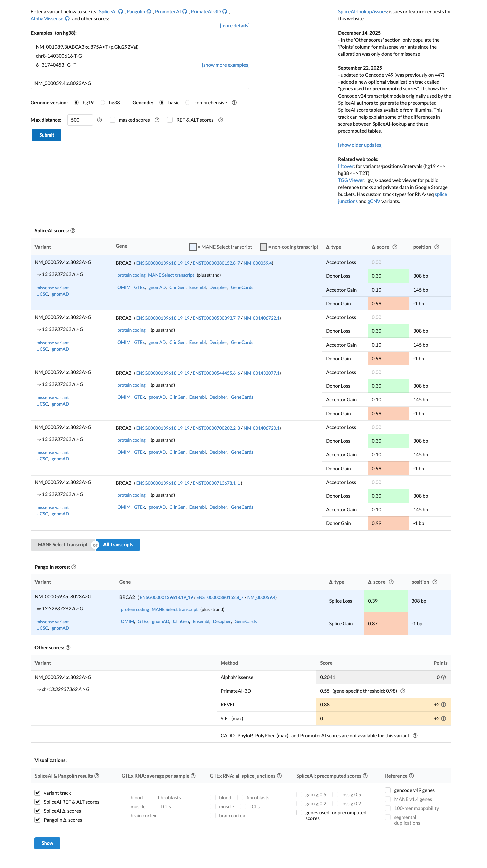Open the TGG Viewer link

click(x=351, y=181)
